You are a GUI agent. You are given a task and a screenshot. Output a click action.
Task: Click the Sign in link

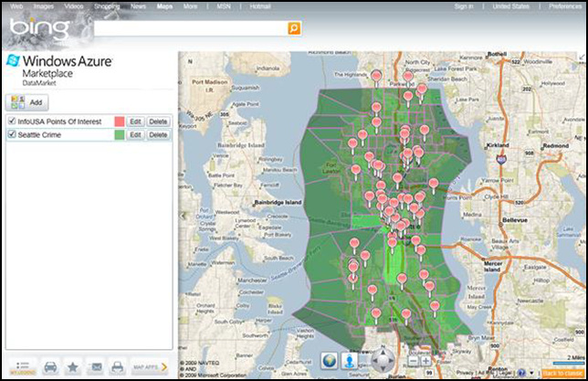click(464, 6)
